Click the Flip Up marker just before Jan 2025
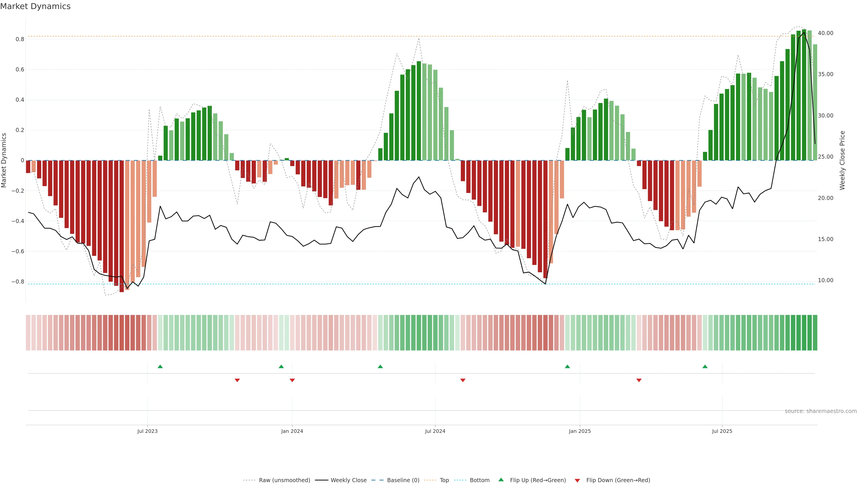Screen dimensions: 868x488 [x=567, y=366]
